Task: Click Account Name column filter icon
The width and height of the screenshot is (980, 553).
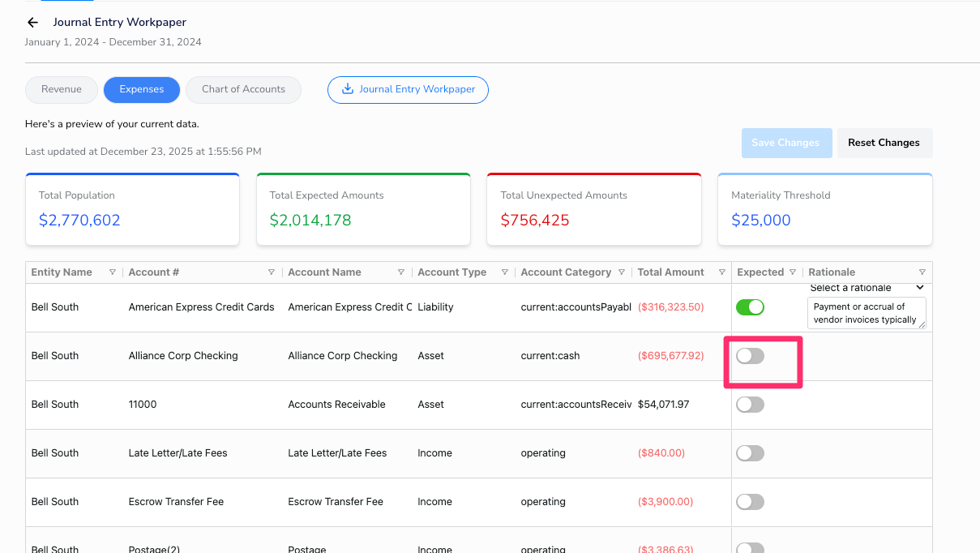Action: point(400,272)
